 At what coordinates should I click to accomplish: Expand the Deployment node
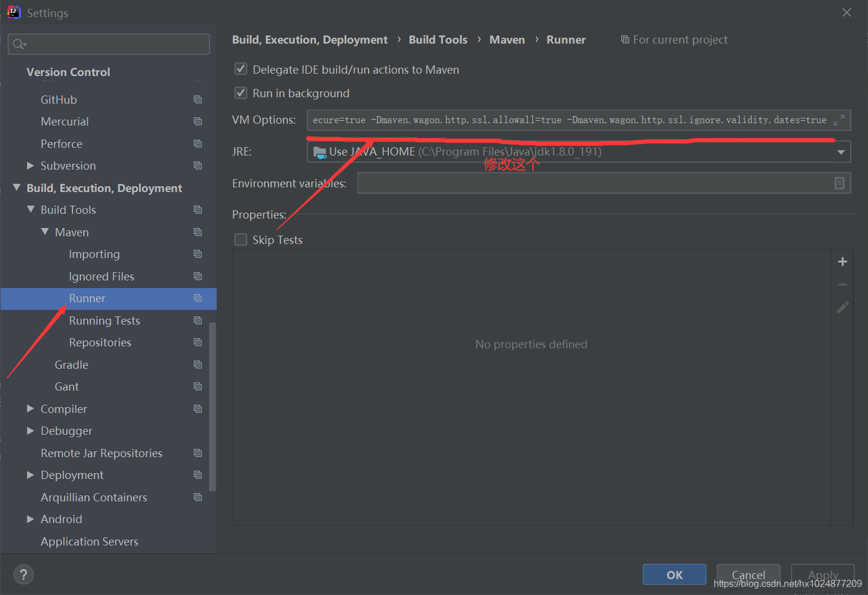(31, 475)
